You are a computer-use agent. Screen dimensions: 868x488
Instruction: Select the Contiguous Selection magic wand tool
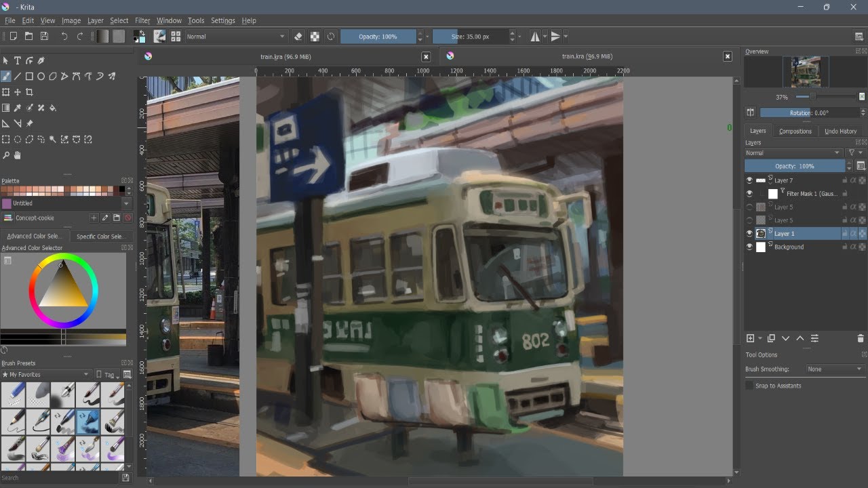[52, 140]
